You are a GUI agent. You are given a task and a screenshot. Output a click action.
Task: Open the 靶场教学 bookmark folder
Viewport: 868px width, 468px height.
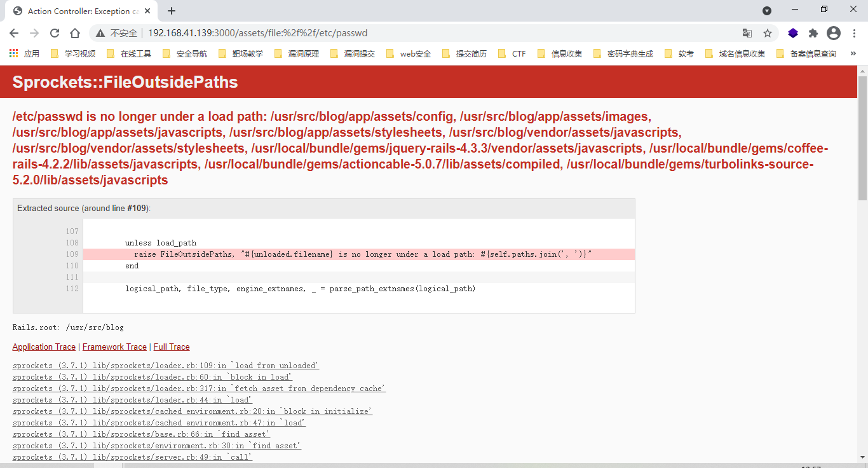[x=241, y=53]
